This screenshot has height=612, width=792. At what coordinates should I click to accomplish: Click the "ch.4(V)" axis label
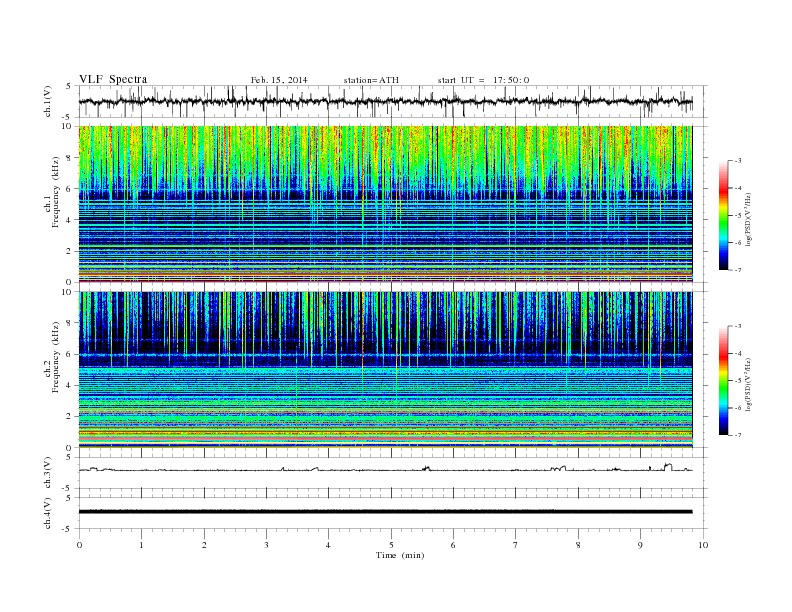pos(48,514)
